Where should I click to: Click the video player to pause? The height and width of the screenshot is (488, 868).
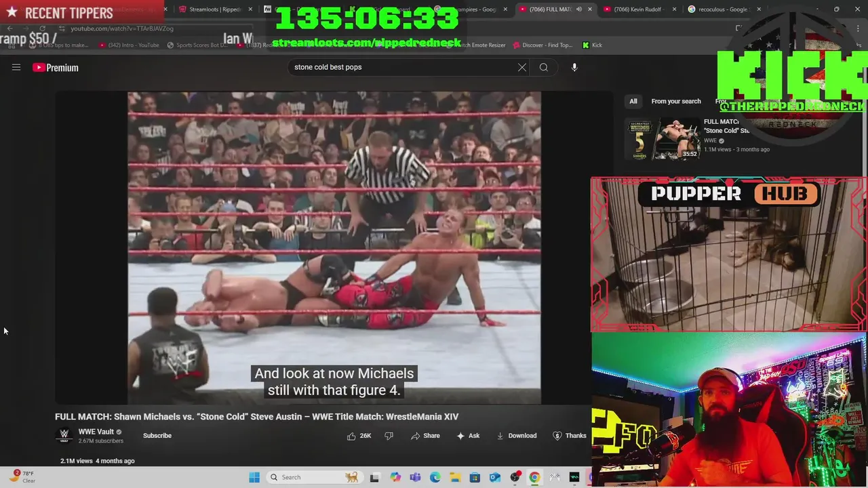(334, 247)
